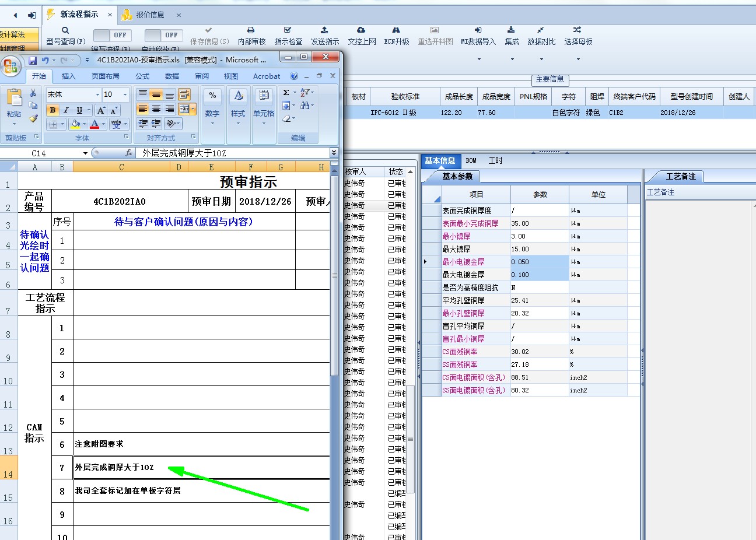Activate the Format Painter brush

33,118
